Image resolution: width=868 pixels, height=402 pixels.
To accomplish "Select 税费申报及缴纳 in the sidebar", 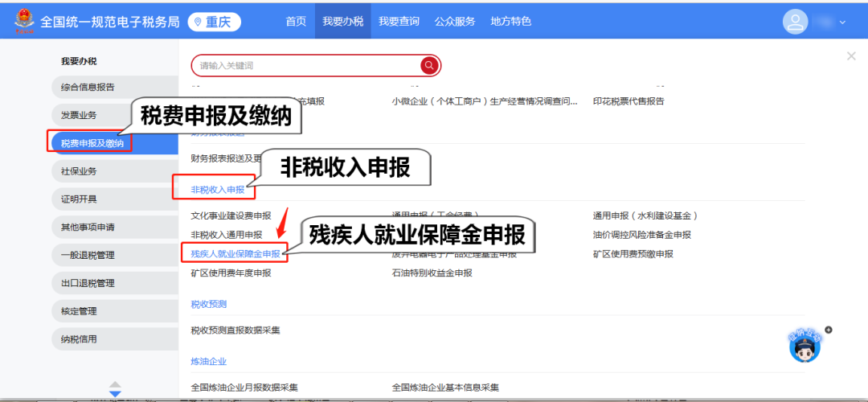I will coord(92,143).
